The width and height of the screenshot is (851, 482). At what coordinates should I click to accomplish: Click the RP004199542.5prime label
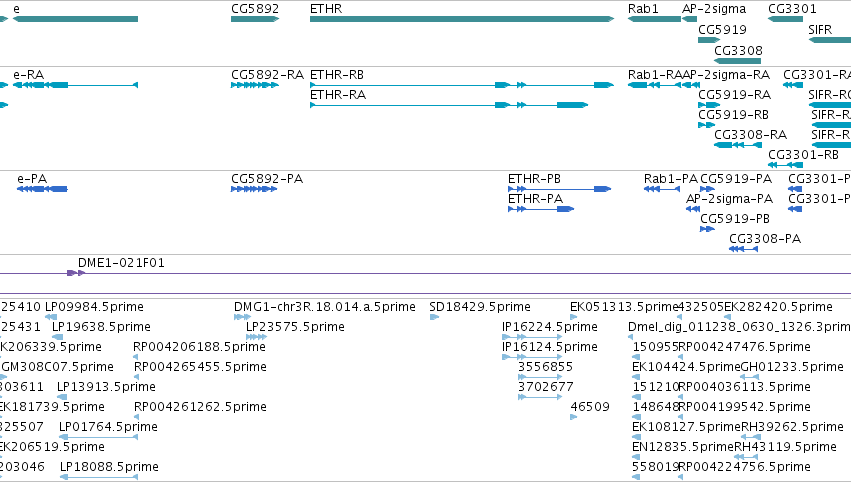click(x=745, y=408)
